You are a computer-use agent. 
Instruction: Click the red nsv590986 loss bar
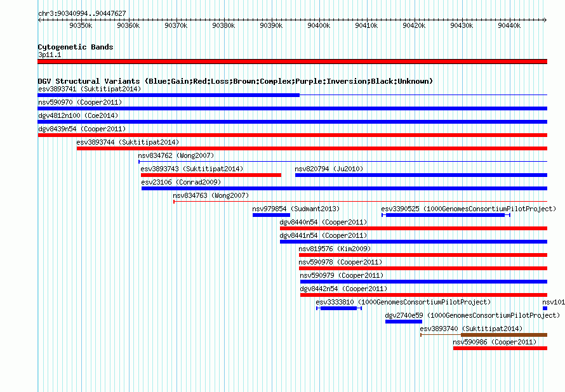(x=500, y=348)
